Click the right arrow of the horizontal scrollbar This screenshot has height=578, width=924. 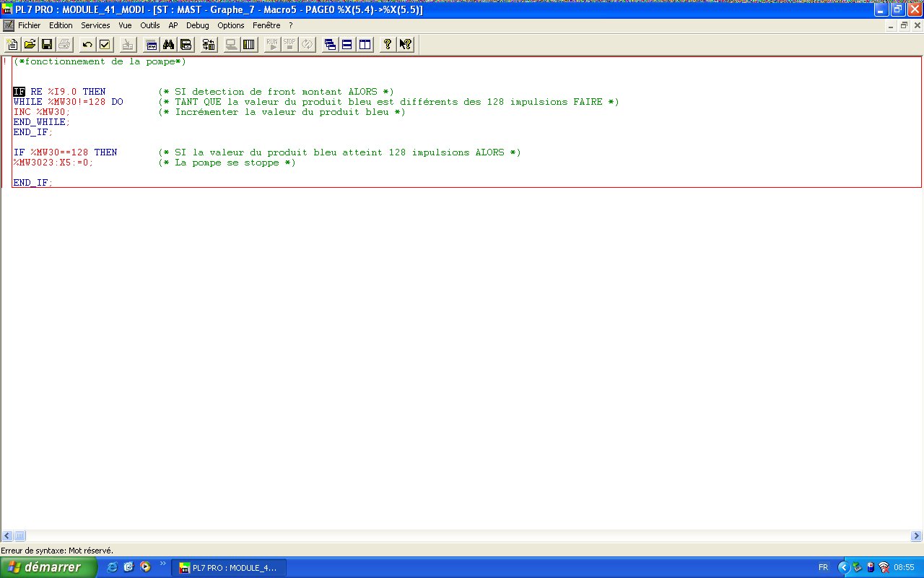tap(917, 536)
